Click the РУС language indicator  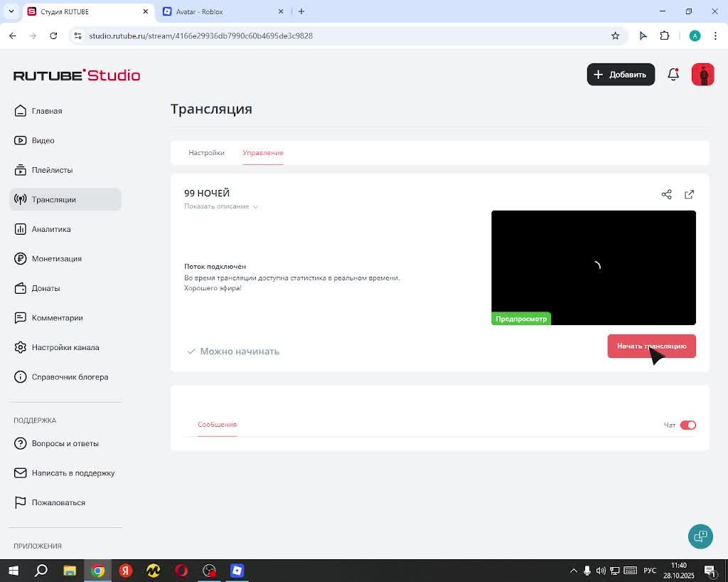point(650,571)
